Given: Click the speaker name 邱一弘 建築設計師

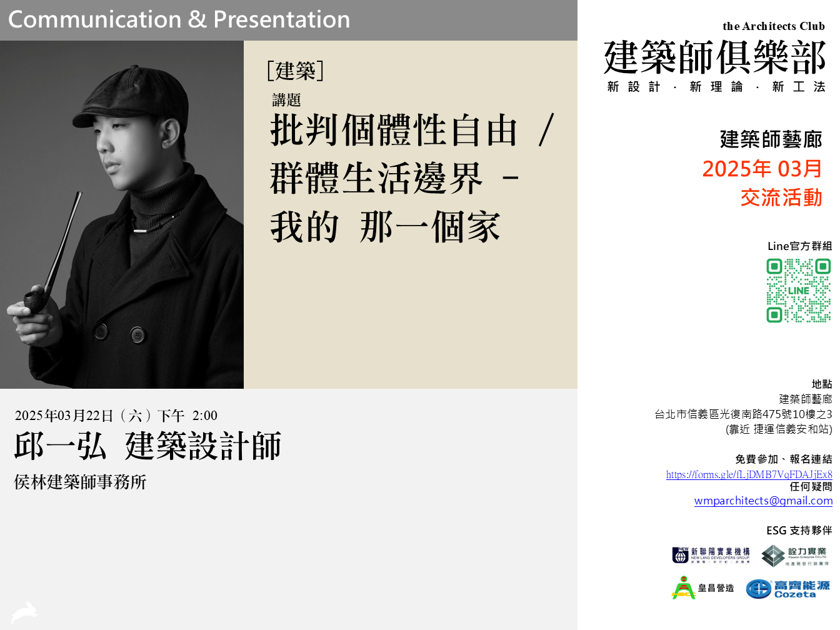Looking at the screenshot, I should pyautogui.click(x=147, y=446).
